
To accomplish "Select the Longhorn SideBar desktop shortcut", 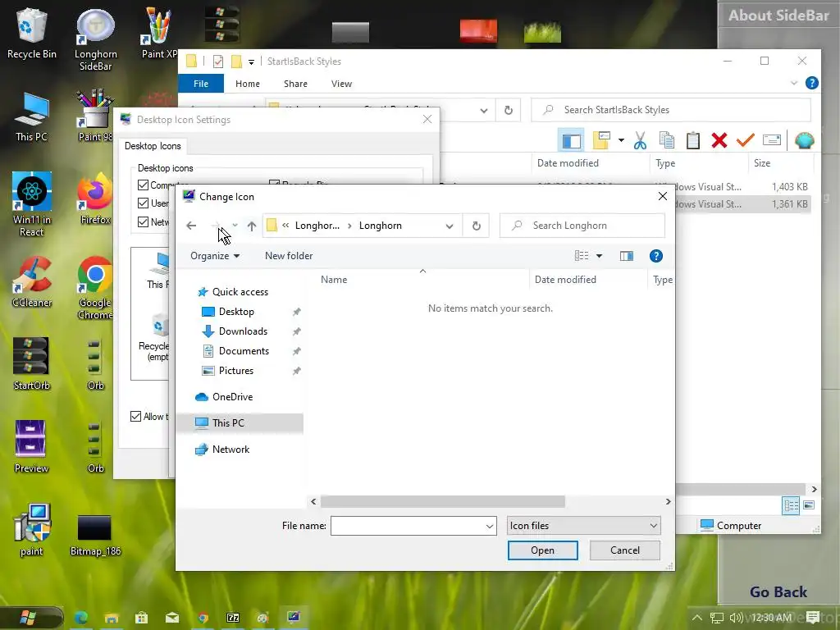I will (95, 40).
